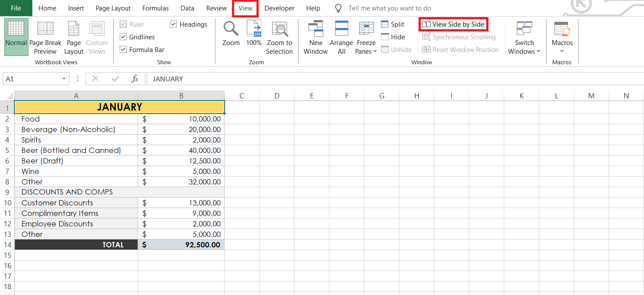644x295 pixels.
Task: Select the Employee Discounts cell
Action: click(76, 224)
